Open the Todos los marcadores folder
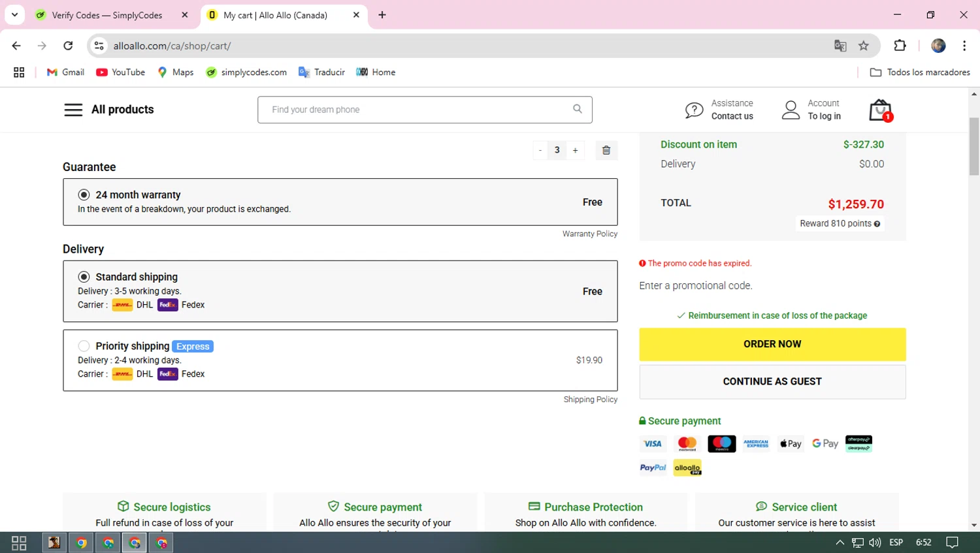The width and height of the screenshot is (980, 553). click(920, 72)
